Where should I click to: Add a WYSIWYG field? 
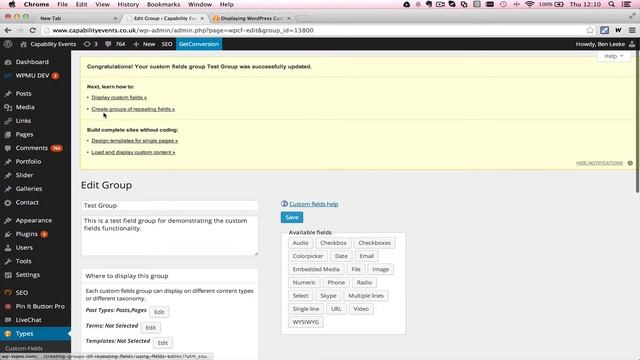[x=306, y=322]
